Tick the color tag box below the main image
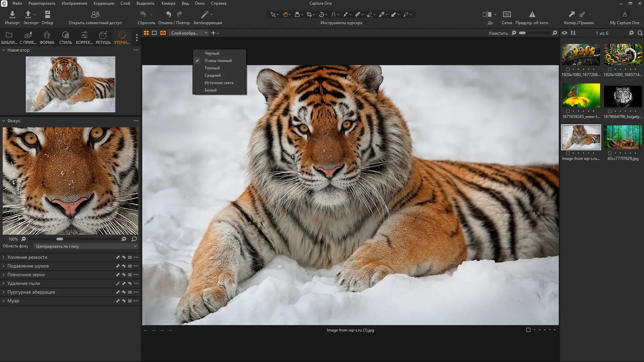 click(528, 330)
